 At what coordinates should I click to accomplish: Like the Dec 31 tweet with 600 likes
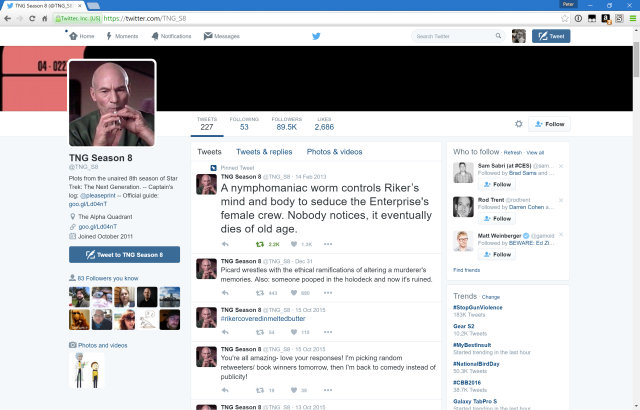[300, 293]
